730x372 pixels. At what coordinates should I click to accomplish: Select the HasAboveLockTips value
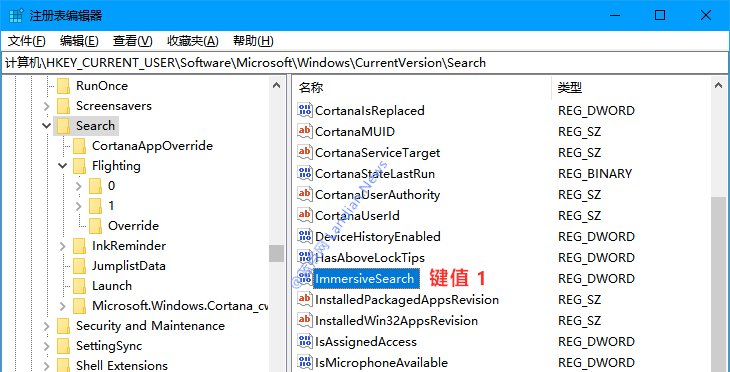pos(370,257)
